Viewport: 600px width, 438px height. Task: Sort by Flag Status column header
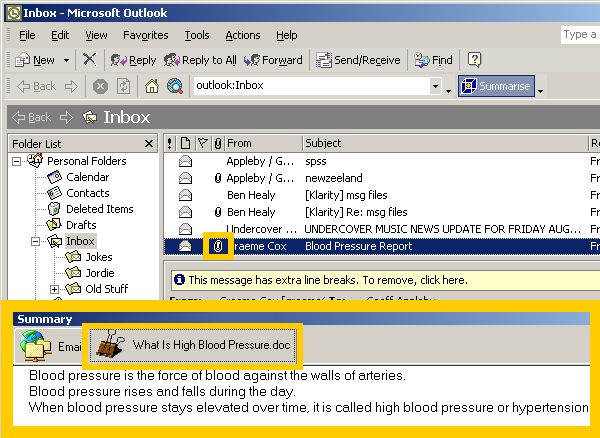pyautogui.click(x=202, y=143)
